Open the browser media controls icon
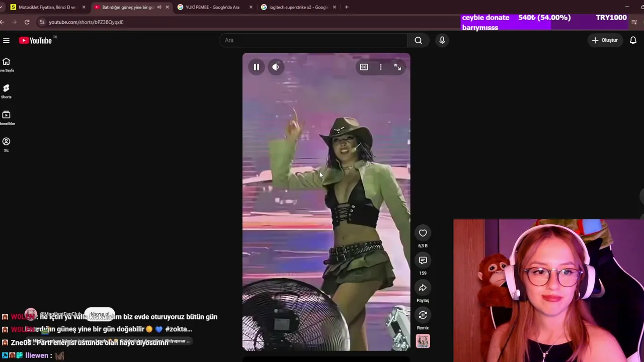The width and height of the screenshot is (644, 362). (634, 22)
